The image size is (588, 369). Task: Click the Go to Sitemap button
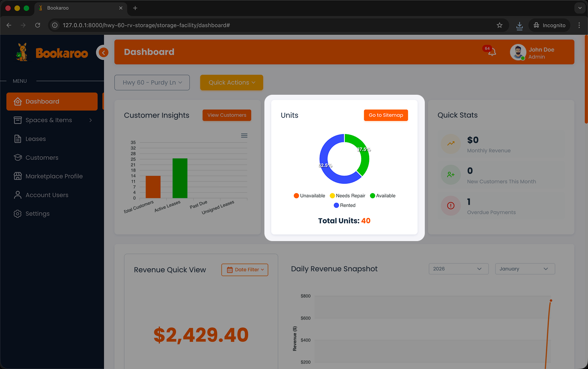386,115
